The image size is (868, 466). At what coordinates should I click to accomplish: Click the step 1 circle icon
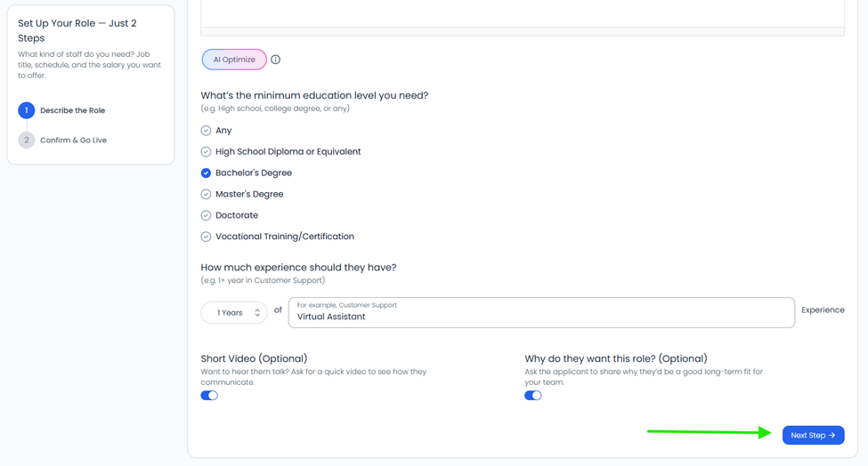tap(26, 110)
